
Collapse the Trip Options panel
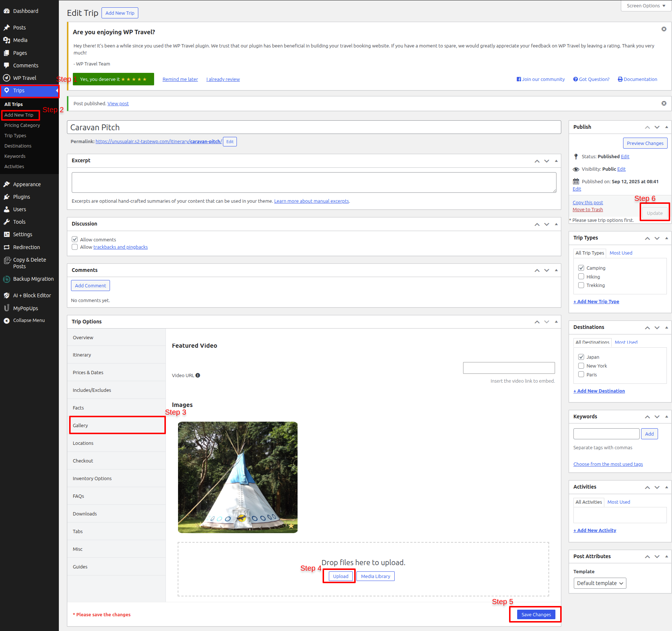click(556, 322)
